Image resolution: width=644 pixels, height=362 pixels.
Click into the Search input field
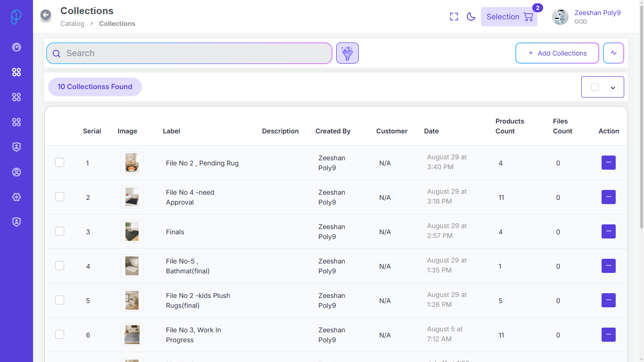pos(189,53)
